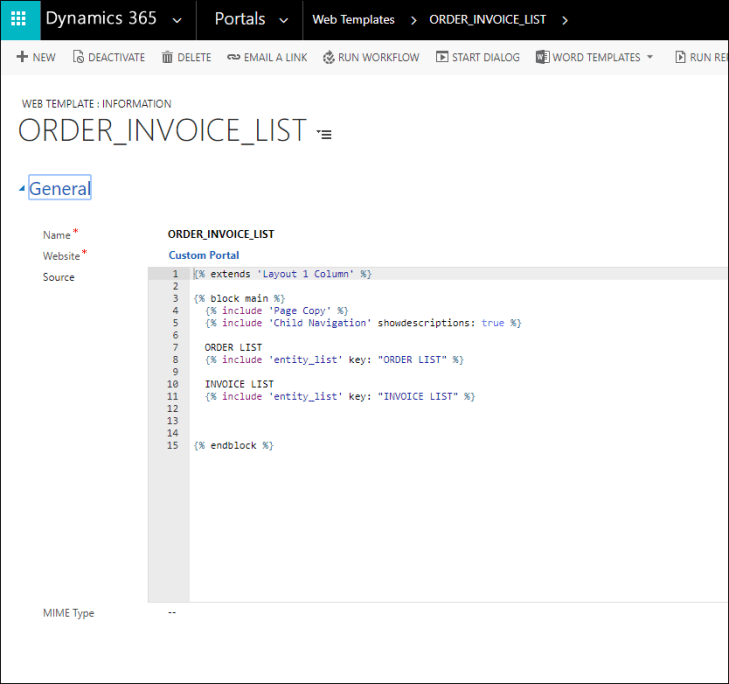Click the Run Workflow gear icon
Viewport: 729px width, 684px height.
tap(329, 57)
